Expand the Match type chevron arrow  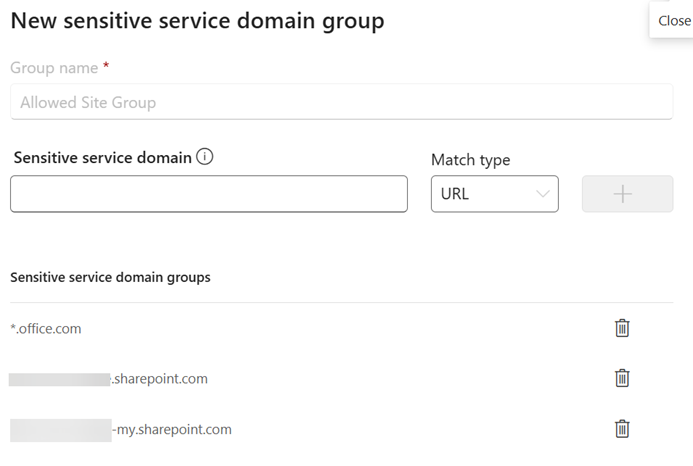coord(543,194)
